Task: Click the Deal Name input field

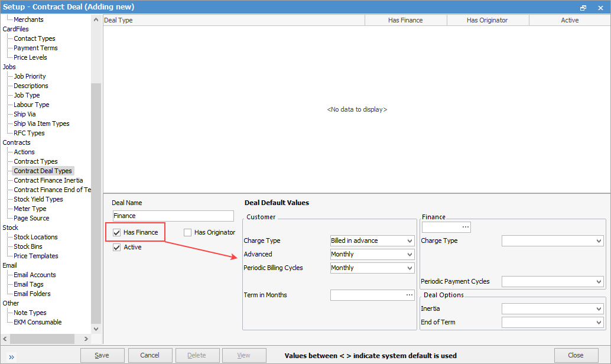Action: coord(173,216)
